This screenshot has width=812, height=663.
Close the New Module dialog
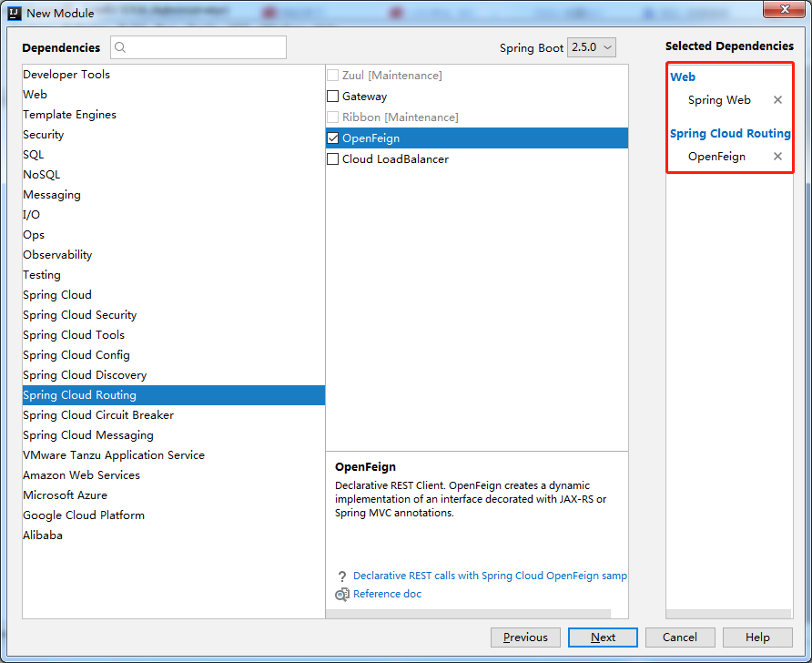784,9
